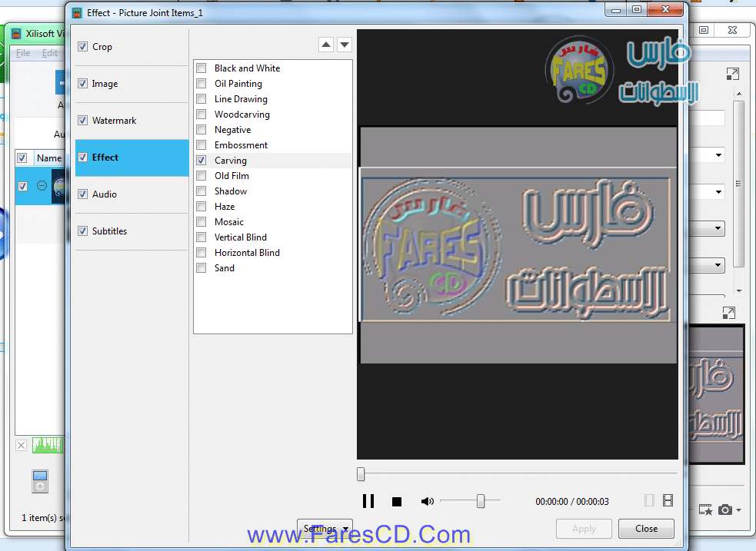
Task: Check the Shadow effect checkbox
Action: point(201,191)
